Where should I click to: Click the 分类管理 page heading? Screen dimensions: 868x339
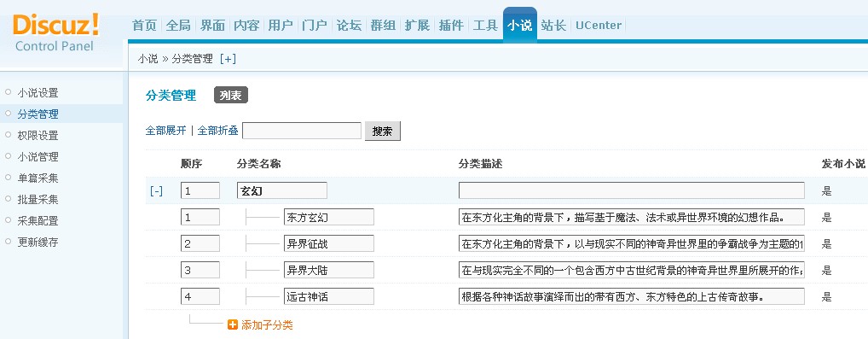pyautogui.click(x=171, y=96)
